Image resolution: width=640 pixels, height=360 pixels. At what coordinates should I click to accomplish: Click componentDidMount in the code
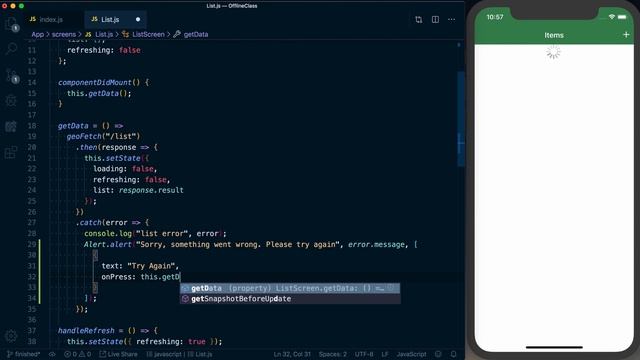[x=95, y=82]
